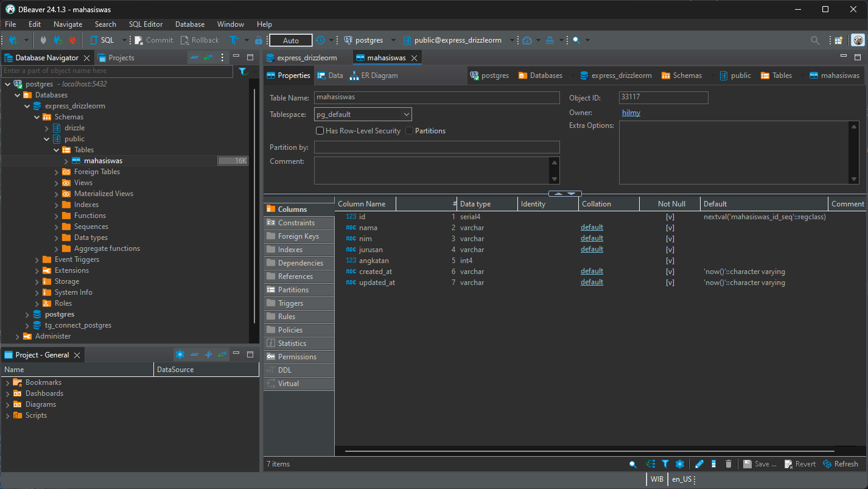This screenshot has height=489, width=868.
Task: Open the SQL Editor menu
Action: (x=145, y=24)
